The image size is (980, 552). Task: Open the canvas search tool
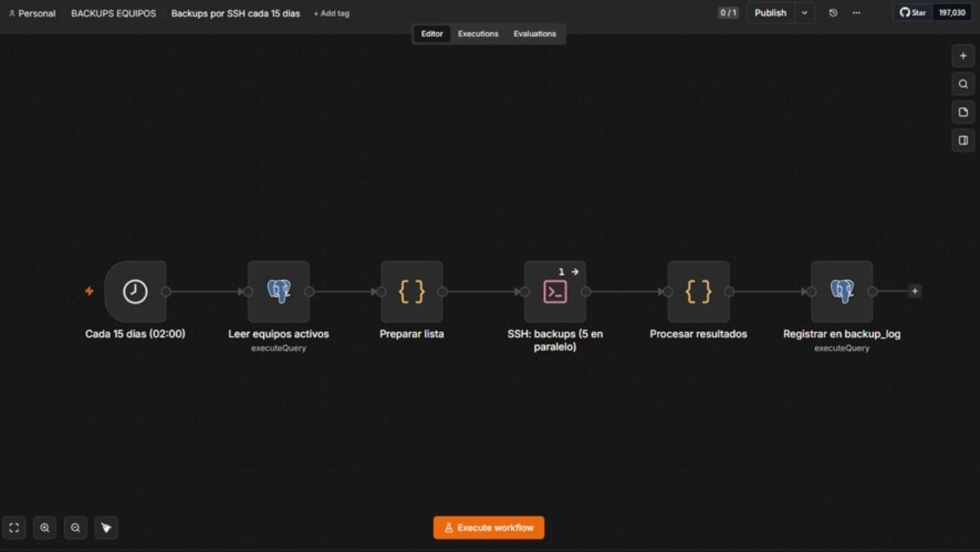pyautogui.click(x=963, y=84)
